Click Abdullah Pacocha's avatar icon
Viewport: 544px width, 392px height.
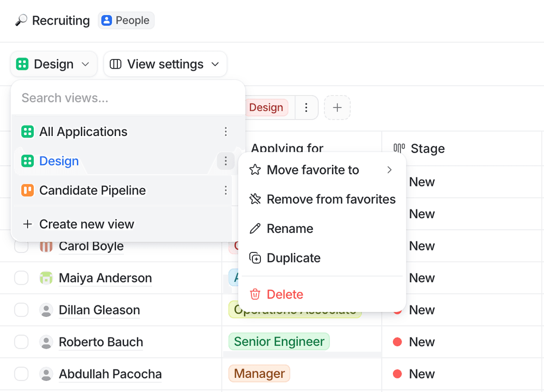click(x=46, y=374)
